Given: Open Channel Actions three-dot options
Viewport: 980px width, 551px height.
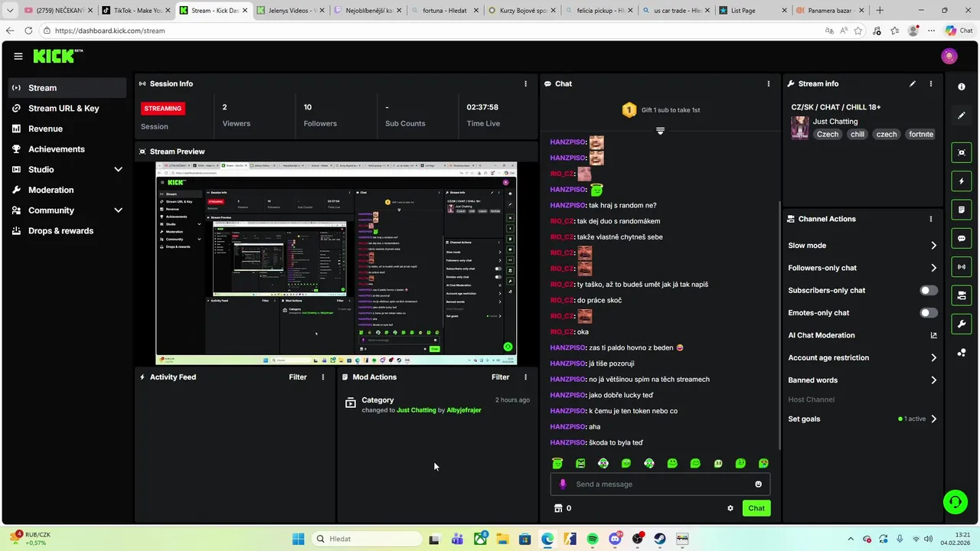Looking at the screenshot, I should (x=931, y=219).
